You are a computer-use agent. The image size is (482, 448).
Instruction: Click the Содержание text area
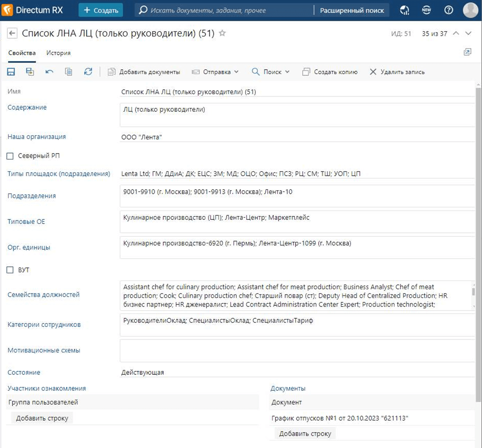(x=297, y=115)
